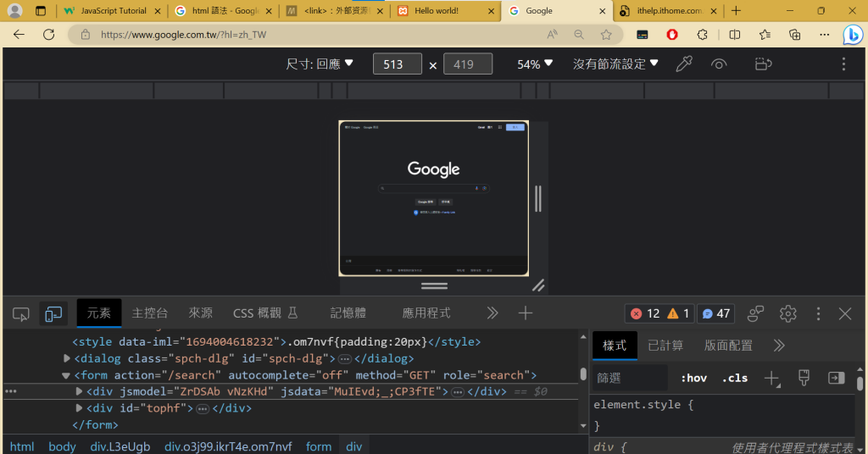Open the collections icon

point(794,34)
